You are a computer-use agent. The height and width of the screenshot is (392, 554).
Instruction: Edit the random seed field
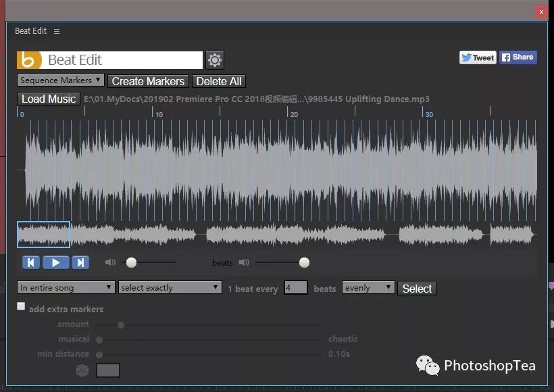point(108,370)
